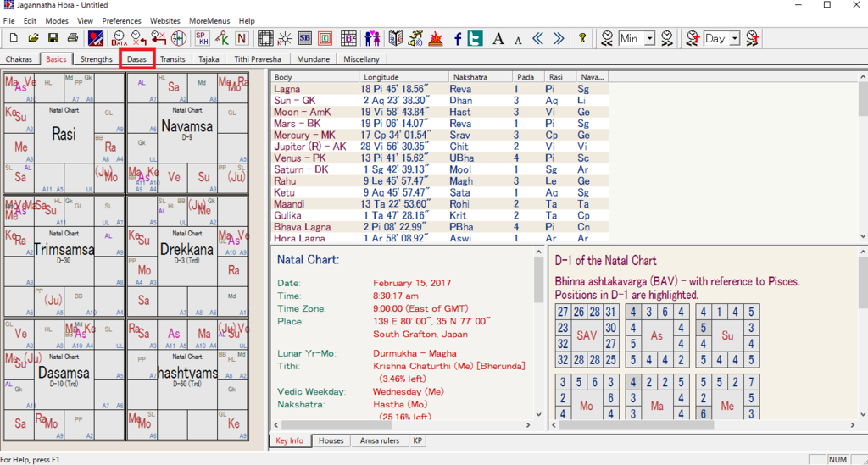The image size is (868, 465).
Task: Click the red-blue sun icon in toolbar
Action: pos(95,38)
